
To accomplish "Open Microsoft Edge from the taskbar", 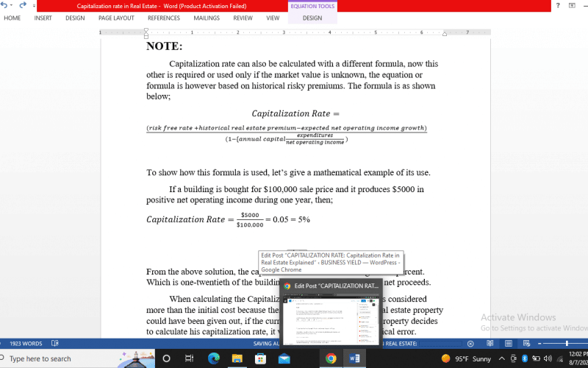I will [214, 358].
